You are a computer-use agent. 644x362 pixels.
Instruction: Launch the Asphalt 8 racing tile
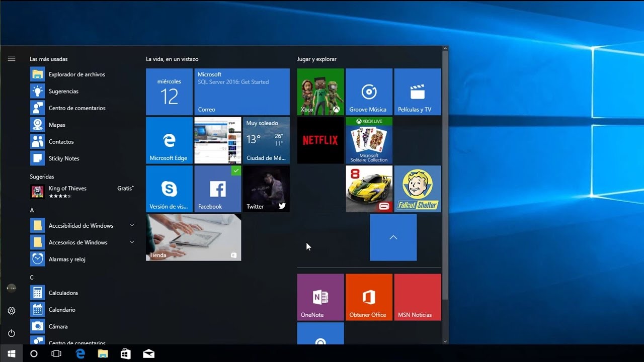[369, 189]
